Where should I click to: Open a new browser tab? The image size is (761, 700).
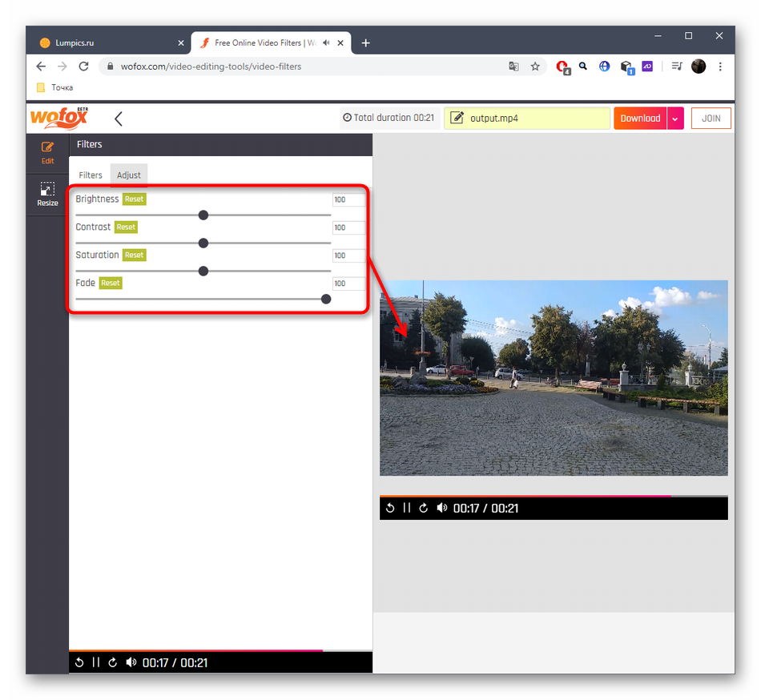click(366, 42)
